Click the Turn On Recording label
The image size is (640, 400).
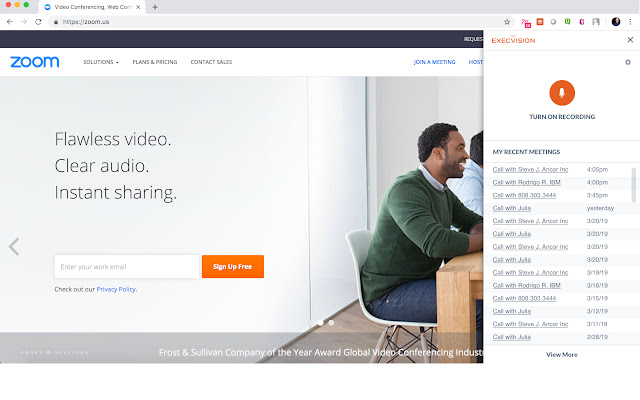pos(562,117)
